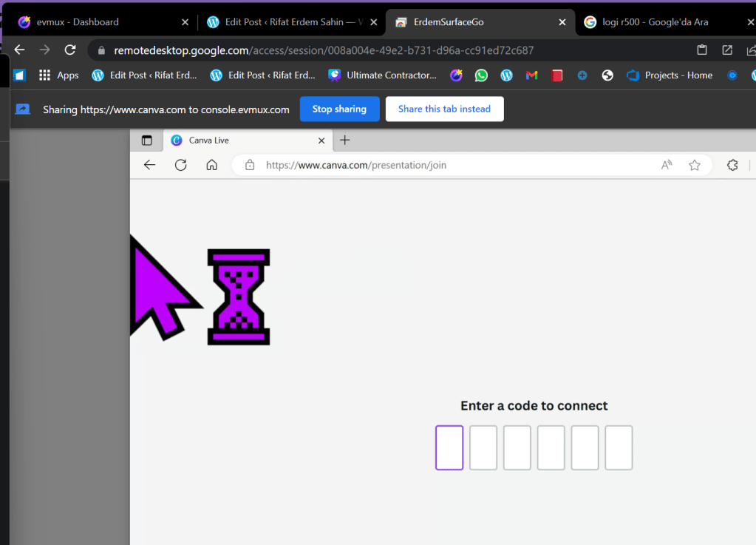756x545 pixels.
Task: Activate Read aloud icon in Edge
Action: pyautogui.click(x=667, y=165)
